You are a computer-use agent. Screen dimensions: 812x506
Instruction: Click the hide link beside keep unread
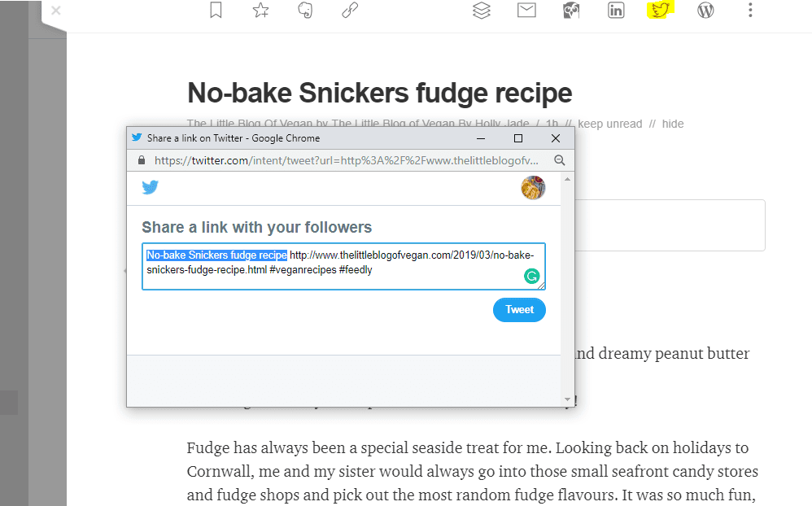(x=673, y=124)
